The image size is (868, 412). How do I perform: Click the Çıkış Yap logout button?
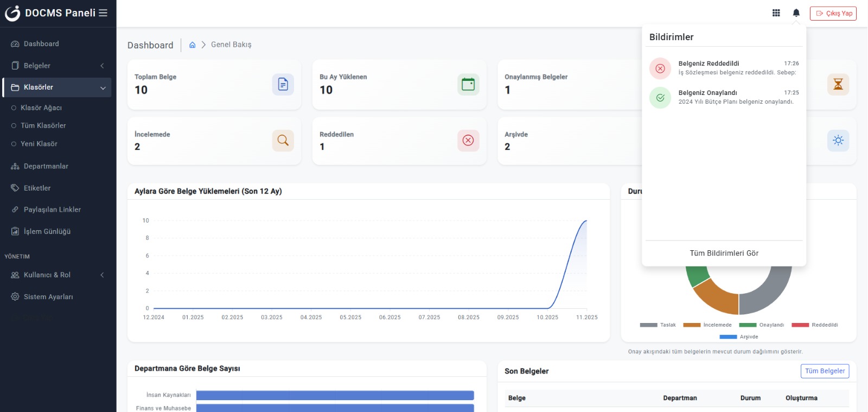click(x=833, y=13)
